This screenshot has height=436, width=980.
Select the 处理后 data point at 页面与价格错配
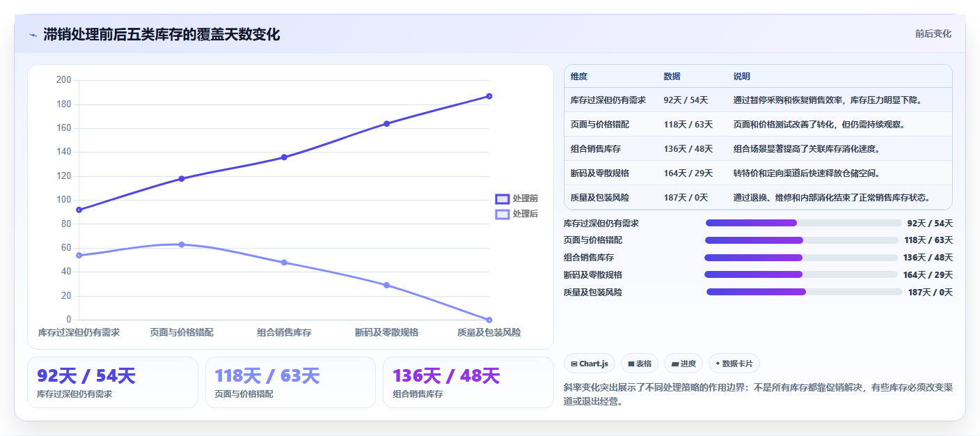[182, 244]
